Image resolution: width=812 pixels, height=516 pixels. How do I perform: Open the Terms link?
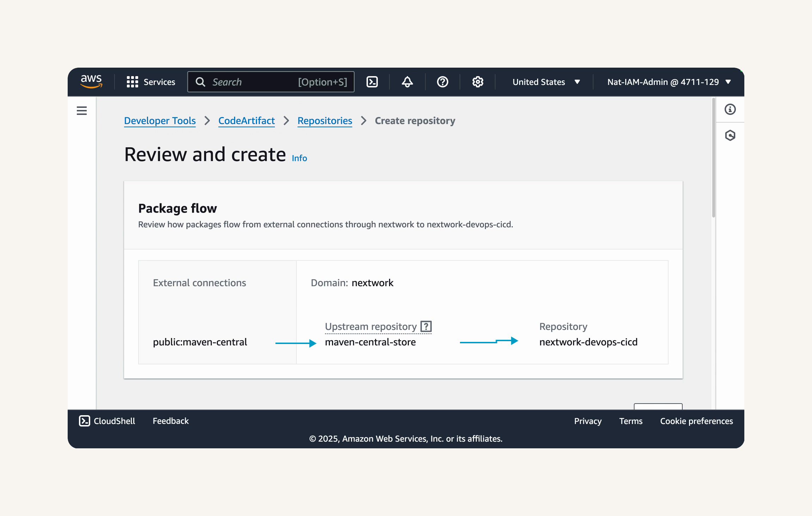631,421
